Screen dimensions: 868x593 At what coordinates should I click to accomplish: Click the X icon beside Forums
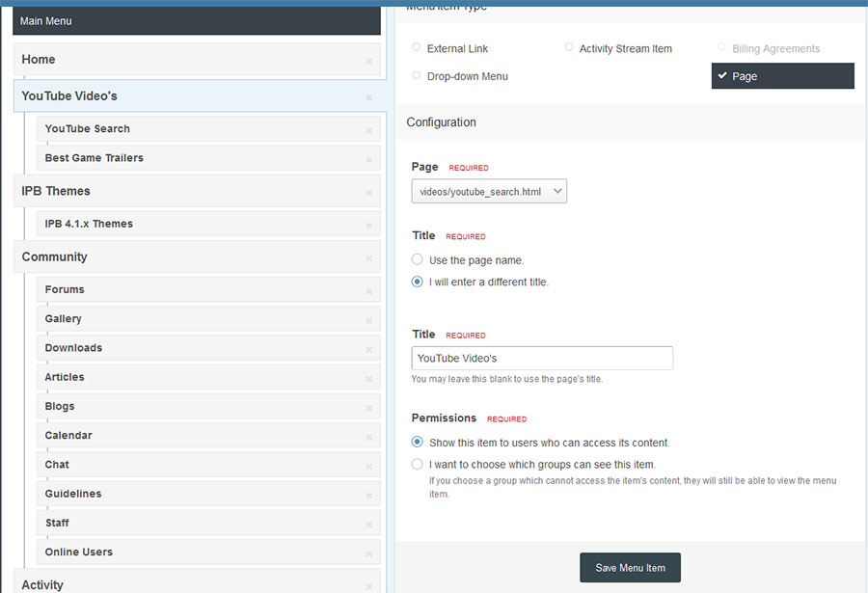[368, 291]
